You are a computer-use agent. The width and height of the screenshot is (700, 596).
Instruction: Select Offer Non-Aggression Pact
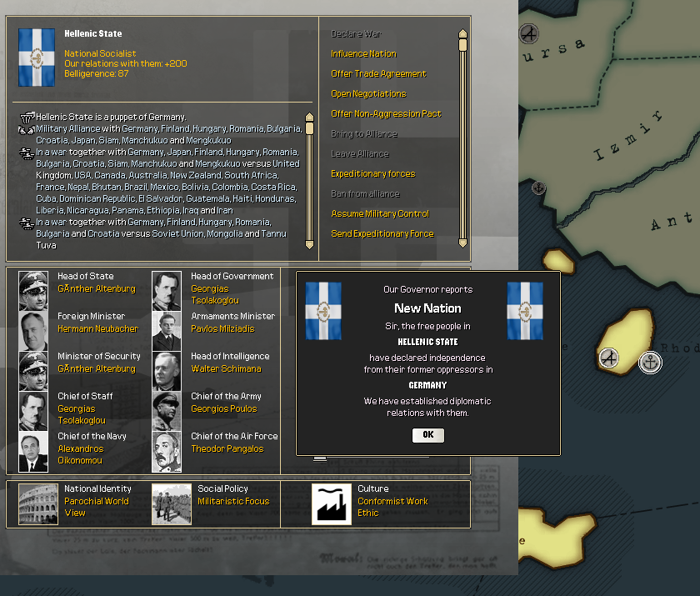pos(386,113)
